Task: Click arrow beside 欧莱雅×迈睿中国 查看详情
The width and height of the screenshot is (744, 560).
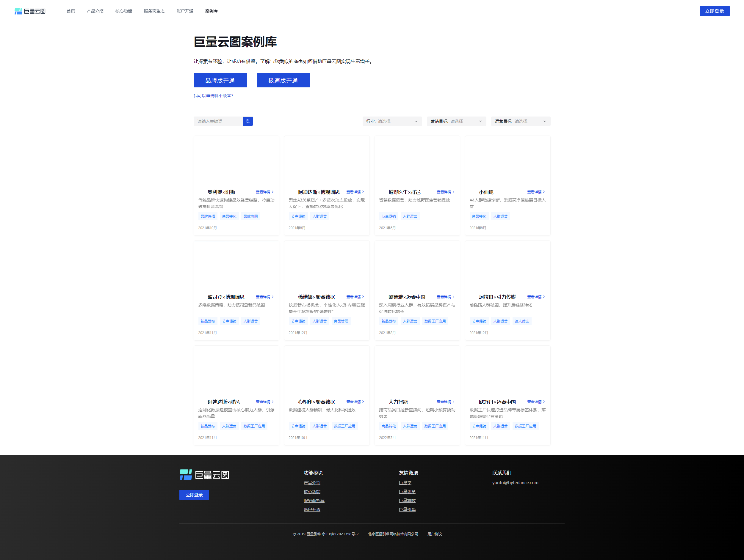Action: [453, 297]
